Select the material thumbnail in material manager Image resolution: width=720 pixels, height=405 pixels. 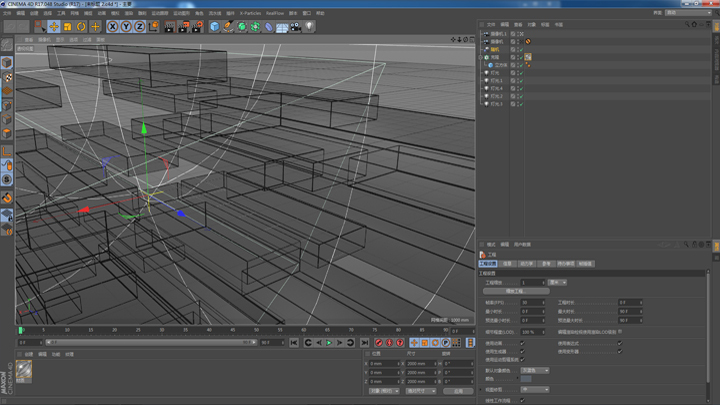click(24, 369)
